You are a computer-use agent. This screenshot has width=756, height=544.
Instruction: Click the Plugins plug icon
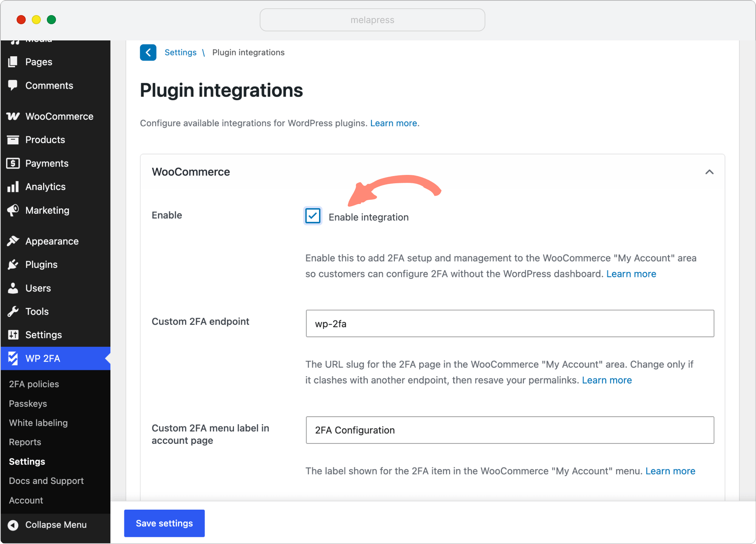[13, 264]
